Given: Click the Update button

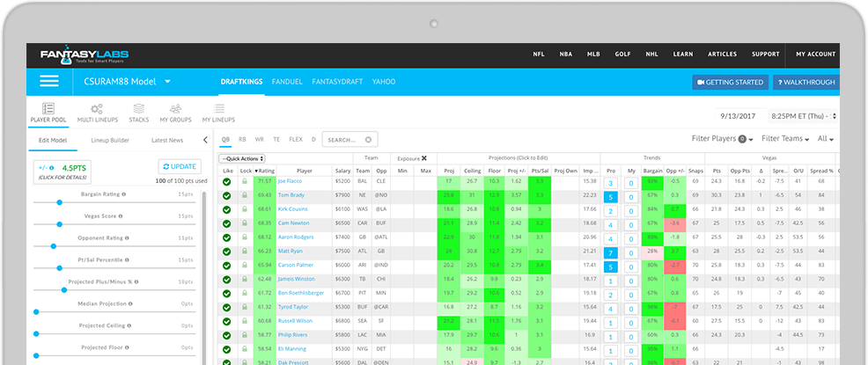Looking at the screenshot, I should (x=180, y=166).
